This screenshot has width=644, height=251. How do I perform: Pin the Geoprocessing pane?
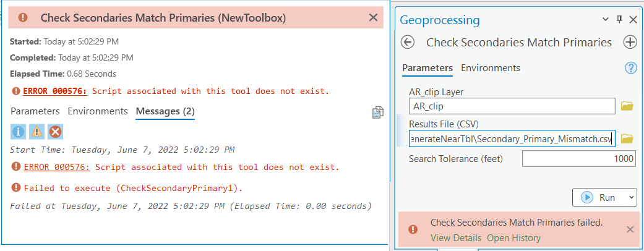[620, 20]
